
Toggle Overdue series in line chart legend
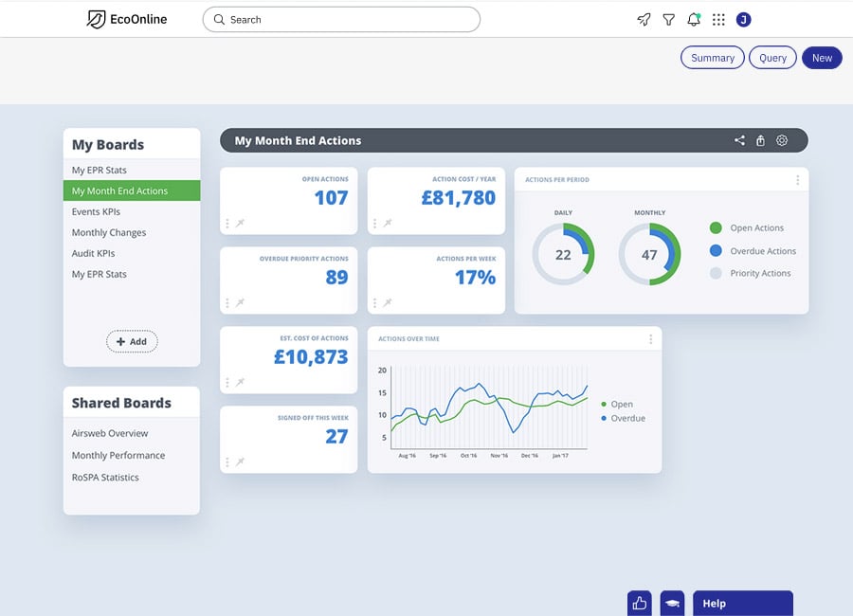click(x=624, y=419)
